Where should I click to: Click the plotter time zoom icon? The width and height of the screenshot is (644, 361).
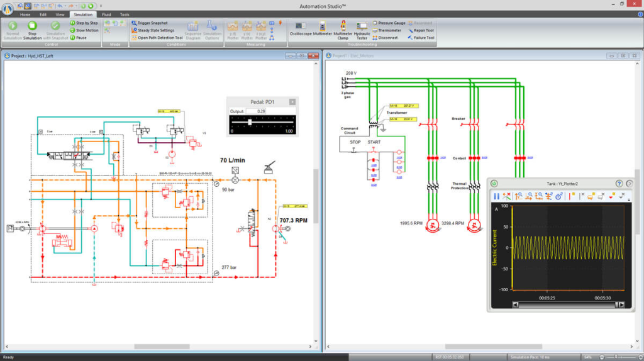pos(559,196)
